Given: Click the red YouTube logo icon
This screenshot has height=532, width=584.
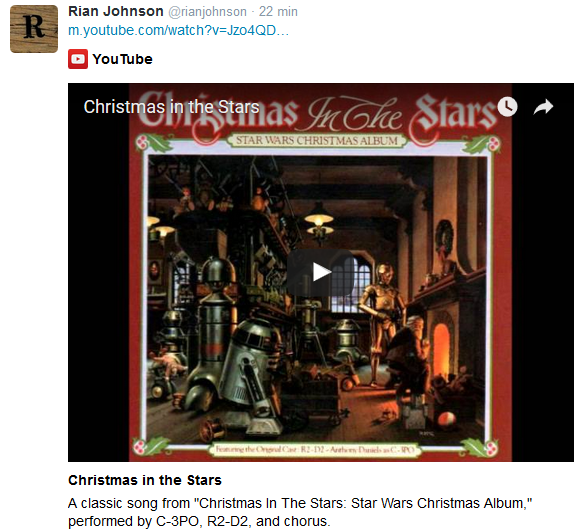Looking at the screenshot, I should click(78, 59).
